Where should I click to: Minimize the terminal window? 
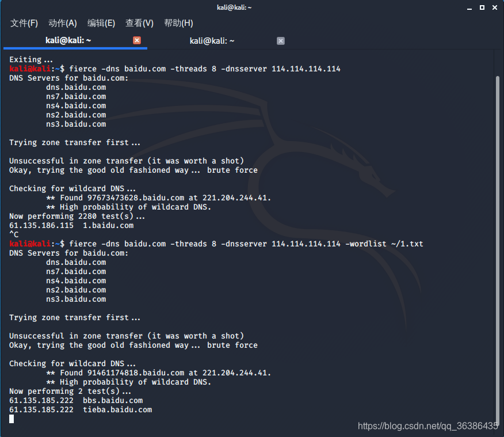pos(469,8)
